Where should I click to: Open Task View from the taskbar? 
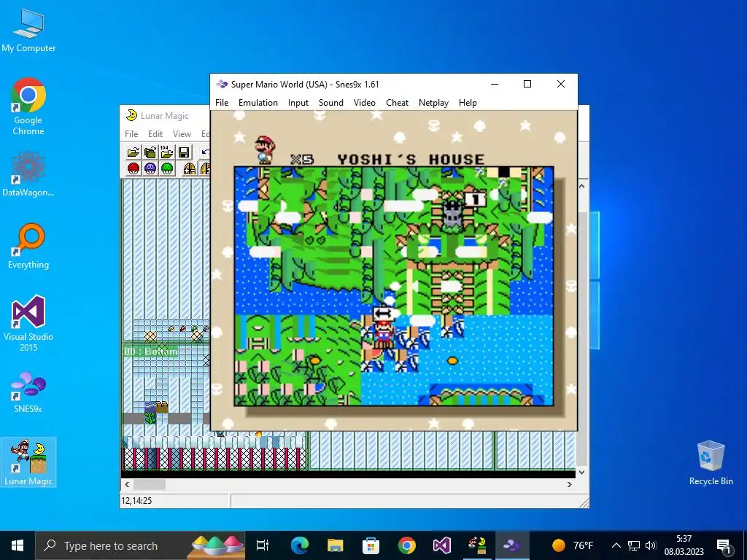point(263,545)
